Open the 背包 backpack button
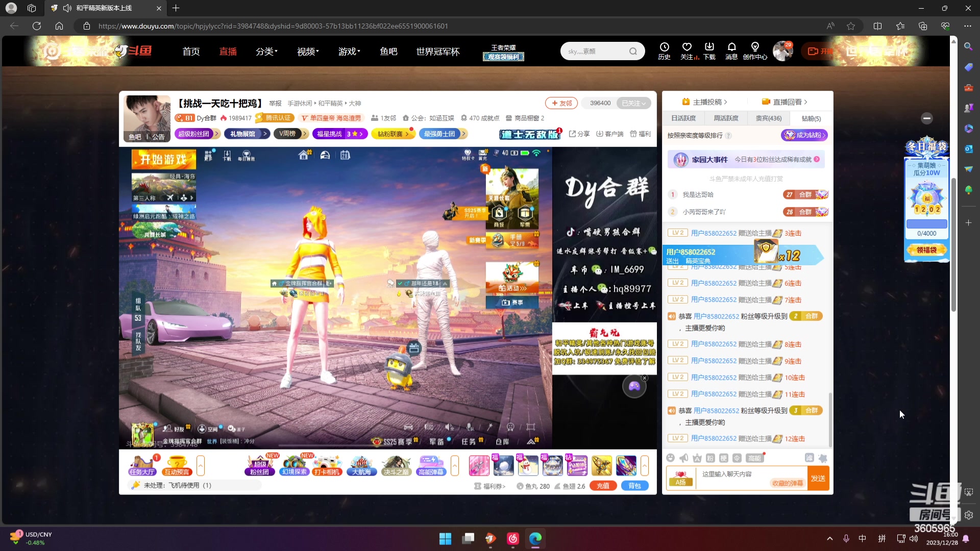Image resolution: width=980 pixels, height=551 pixels. coord(634,486)
